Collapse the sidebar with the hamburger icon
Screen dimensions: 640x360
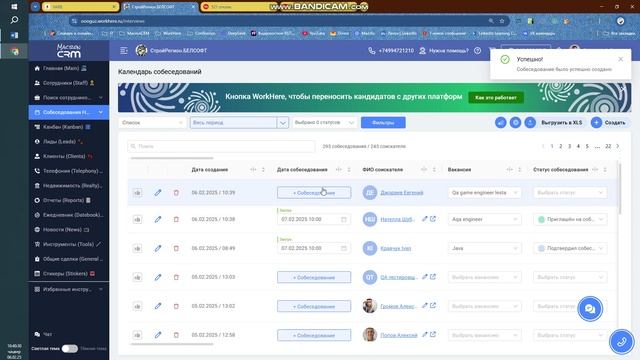pyautogui.click(x=124, y=51)
